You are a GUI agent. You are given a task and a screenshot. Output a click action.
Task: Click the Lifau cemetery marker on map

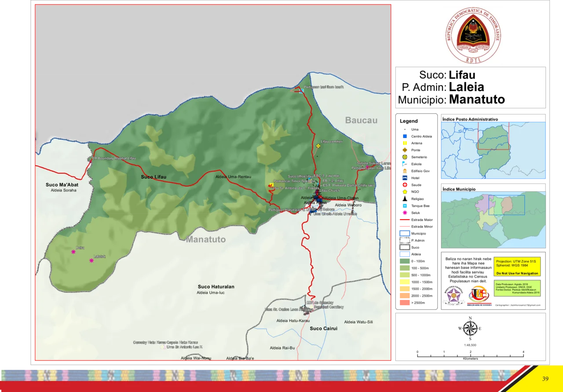pos(318,146)
